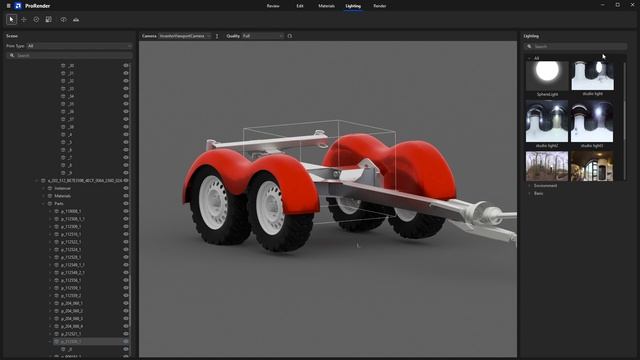The height and width of the screenshot is (360, 640).
Task: Toggle visibility of p_212521_1
Action: (x=126, y=334)
